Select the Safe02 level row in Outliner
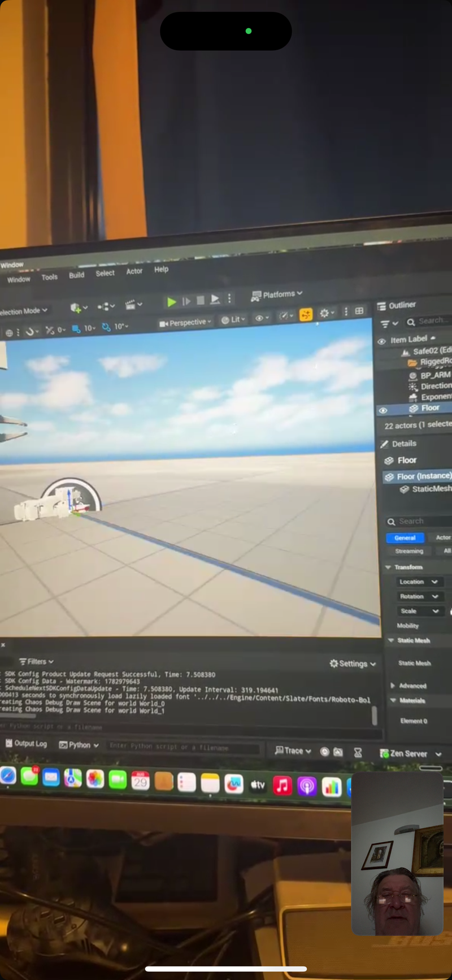The image size is (452, 980). [426, 351]
